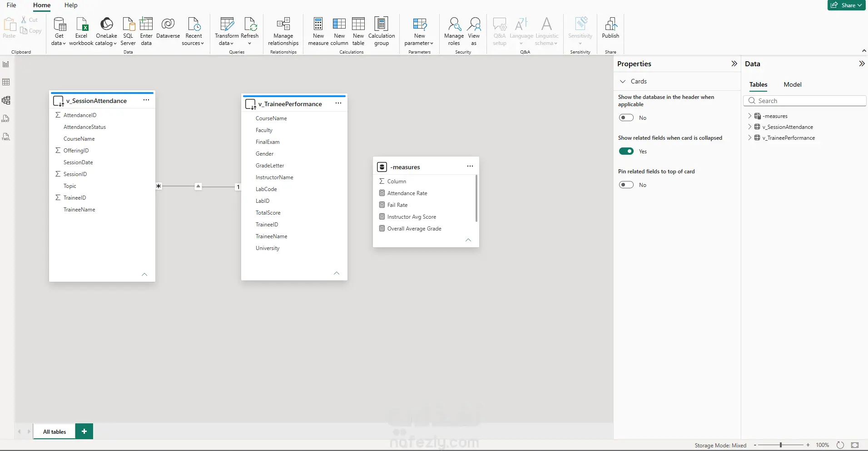Select the All tables layout tab
The height and width of the screenshot is (451, 868).
(55, 431)
